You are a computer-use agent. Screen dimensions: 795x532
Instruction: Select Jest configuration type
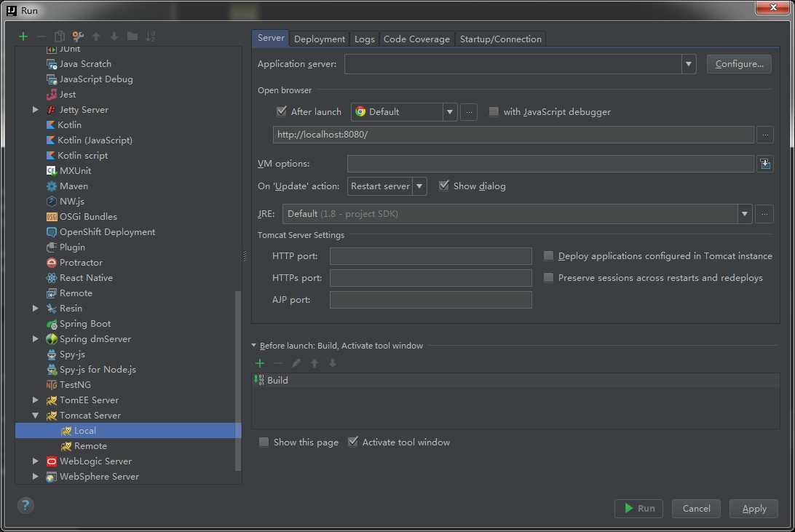(x=68, y=94)
